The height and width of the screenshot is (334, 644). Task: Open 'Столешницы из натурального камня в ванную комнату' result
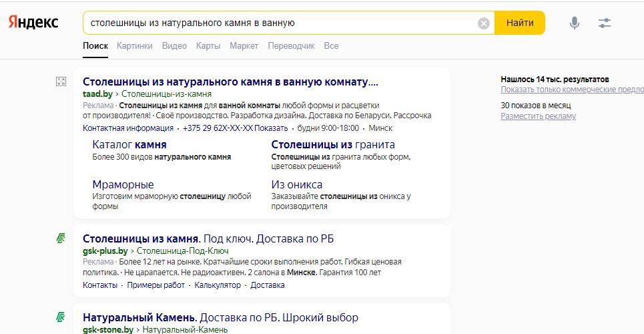230,82
